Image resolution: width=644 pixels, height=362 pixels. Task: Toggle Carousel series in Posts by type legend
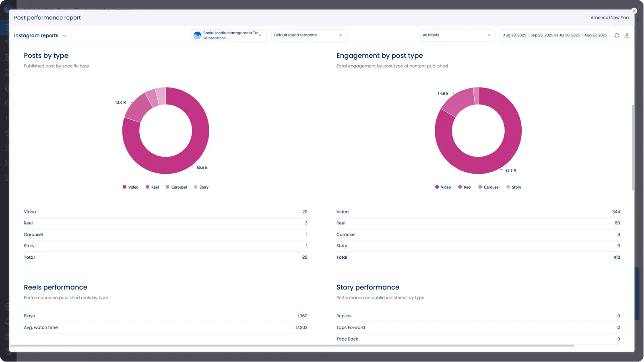[x=179, y=187]
